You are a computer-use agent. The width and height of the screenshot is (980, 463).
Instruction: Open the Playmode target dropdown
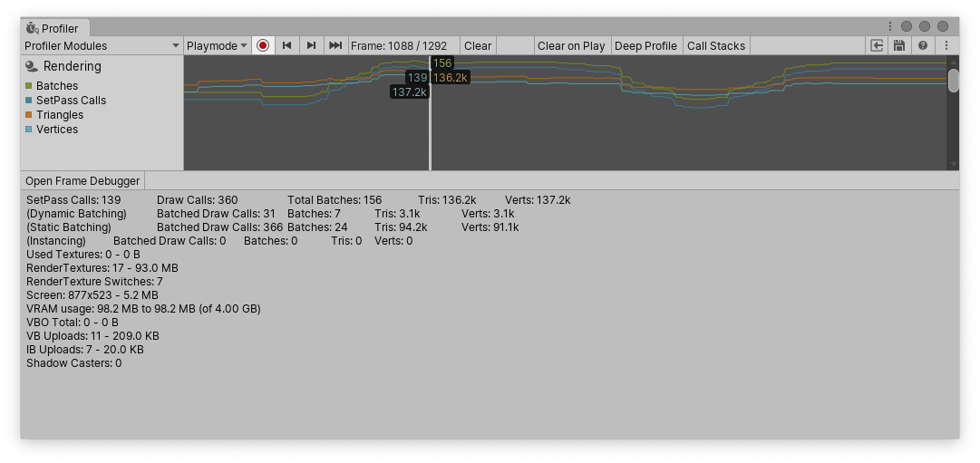click(218, 45)
